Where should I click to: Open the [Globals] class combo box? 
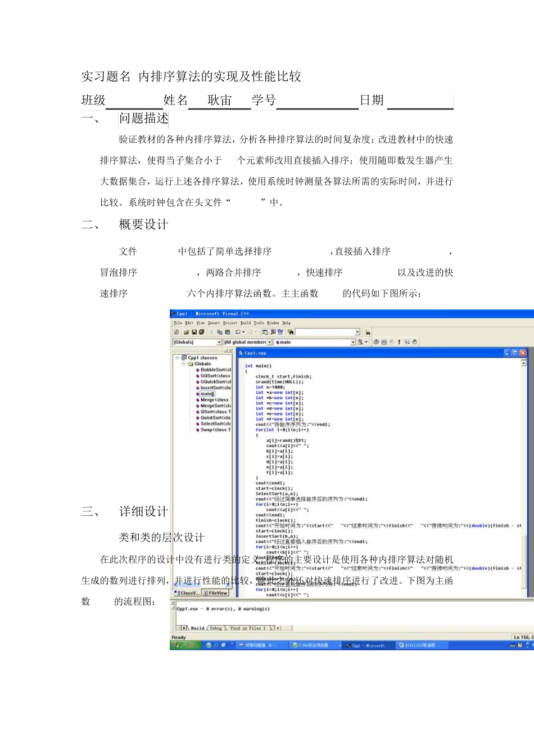[197, 342]
